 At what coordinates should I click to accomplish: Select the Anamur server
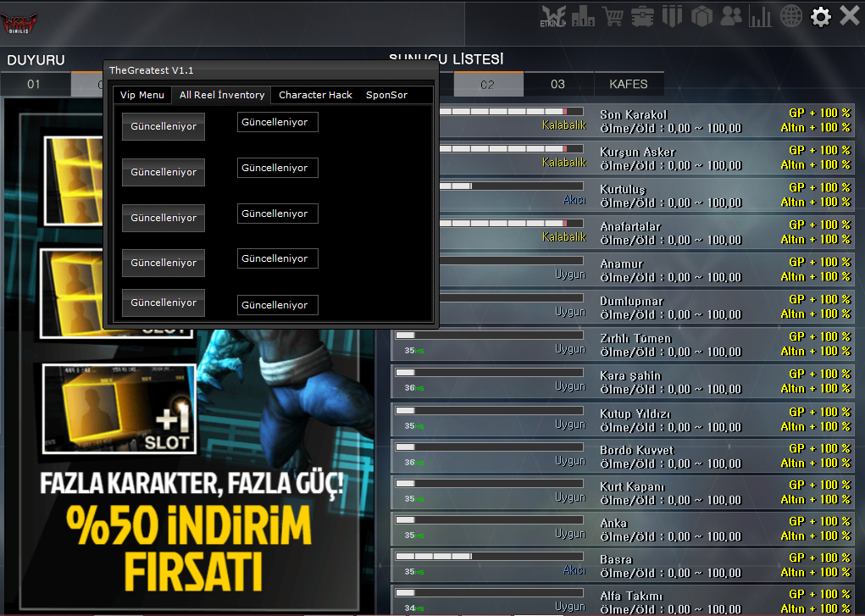point(622,270)
